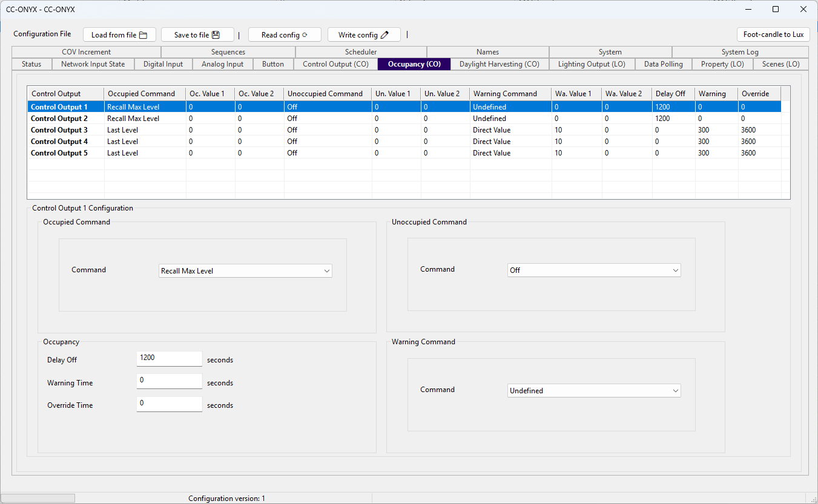
Task: Go to Data Polling tab
Action: [663, 64]
